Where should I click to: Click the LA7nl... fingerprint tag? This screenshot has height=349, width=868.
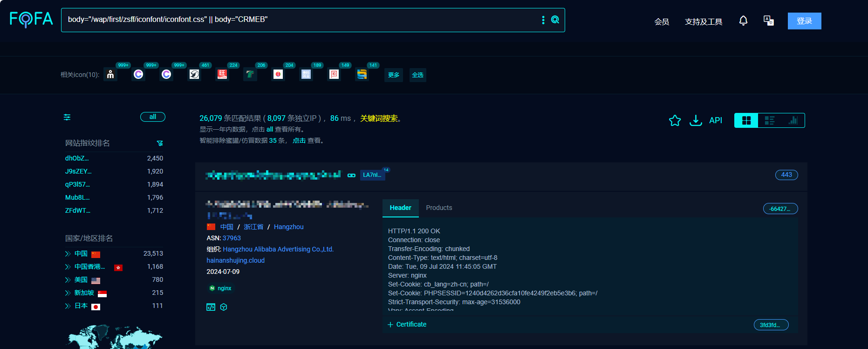tap(372, 175)
